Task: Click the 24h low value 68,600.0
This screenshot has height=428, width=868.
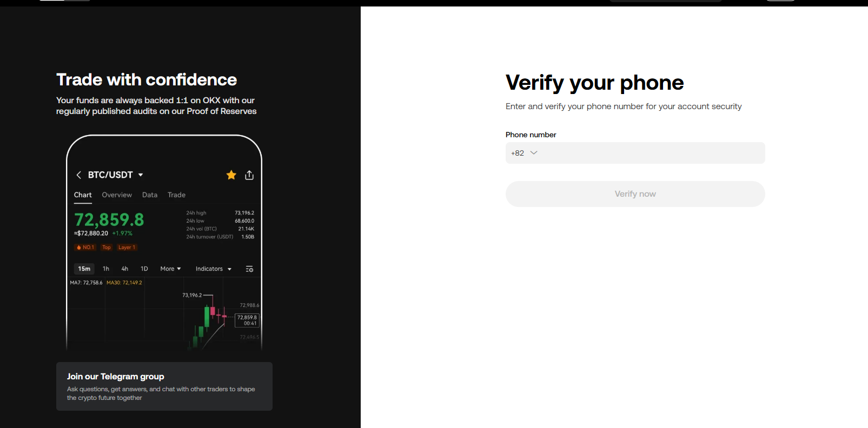Action: point(244,221)
